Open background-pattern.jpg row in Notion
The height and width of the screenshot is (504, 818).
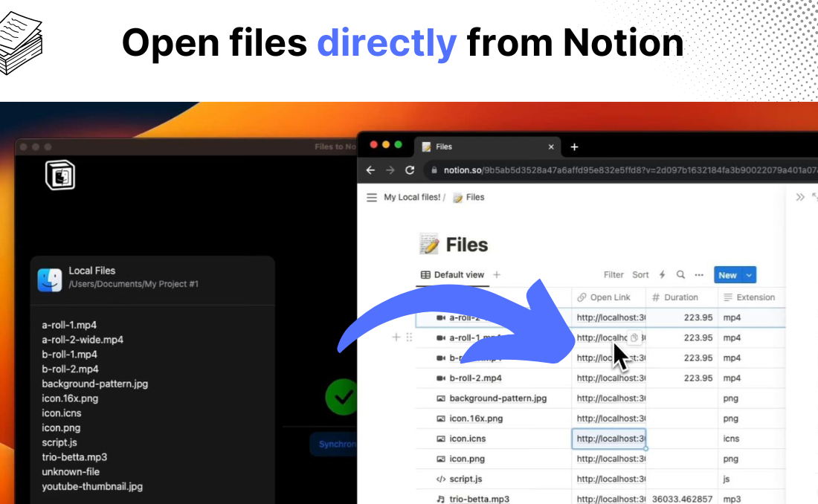(x=497, y=398)
